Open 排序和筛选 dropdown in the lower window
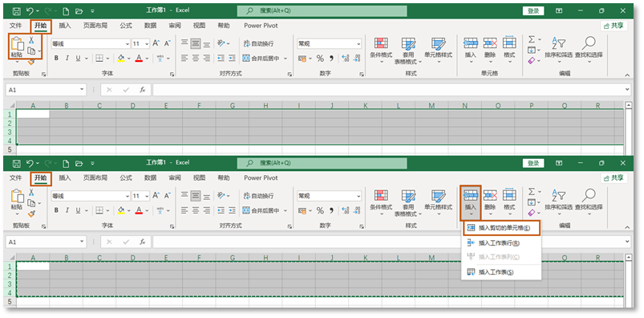 (x=558, y=202)
